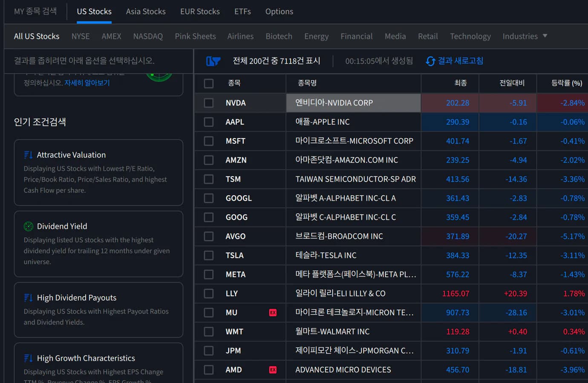Show Retail sector stocks
The height and width of the screenshot is (383, 588).
(x=428, y=36)
